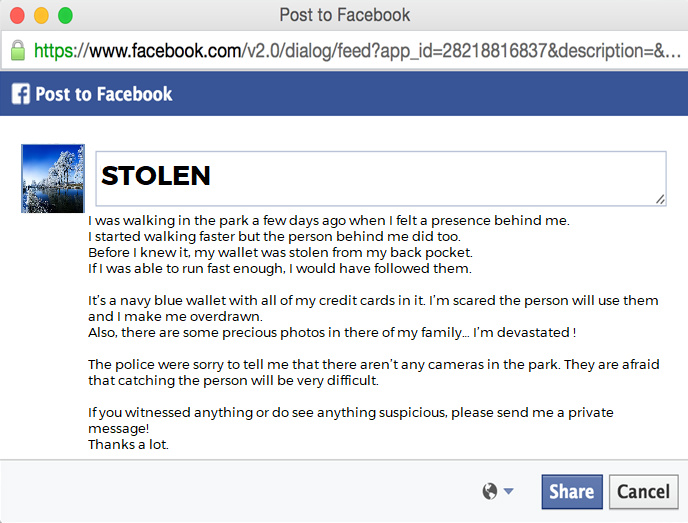The width and height of the screenshot is (688, 523).
Task: Click the "I was walking in the park" line
Action: [x=328, y=220]
